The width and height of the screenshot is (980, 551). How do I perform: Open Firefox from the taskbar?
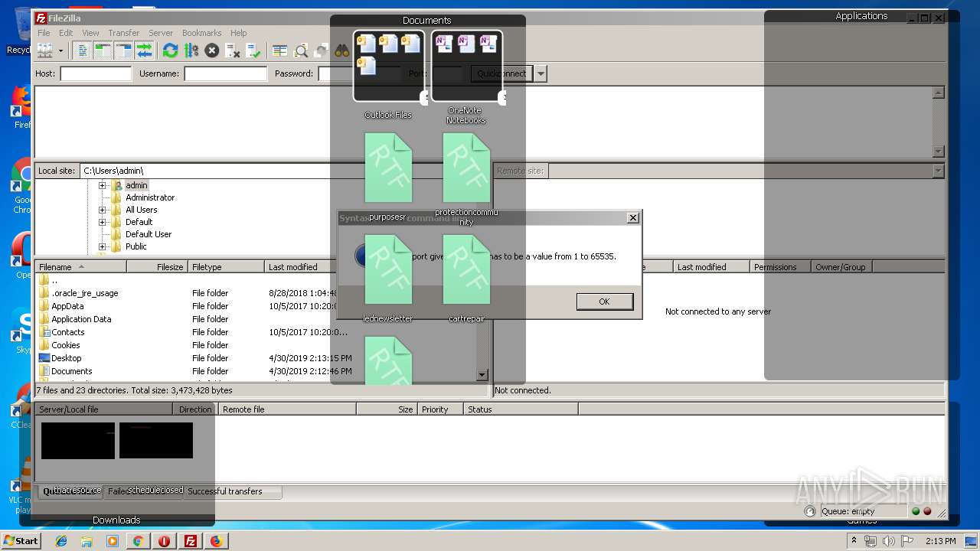tap(217, 541)
